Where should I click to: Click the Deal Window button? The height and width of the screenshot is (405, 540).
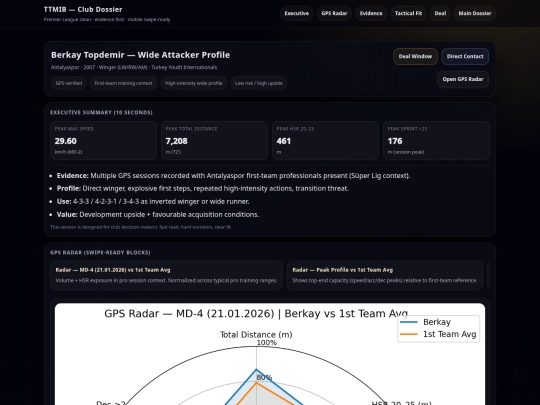(x=415, y=56)
